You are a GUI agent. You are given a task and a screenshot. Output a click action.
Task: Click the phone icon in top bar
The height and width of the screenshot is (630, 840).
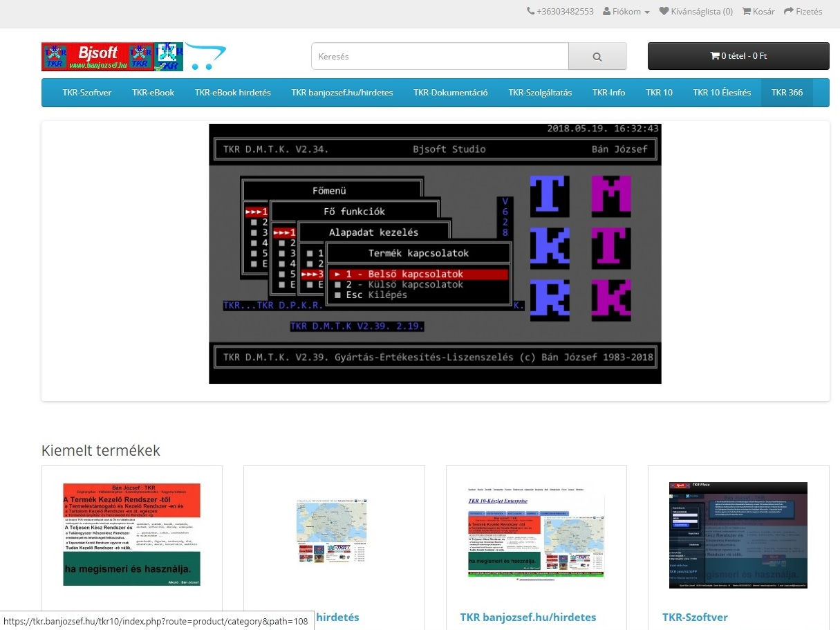click(530, 12)
